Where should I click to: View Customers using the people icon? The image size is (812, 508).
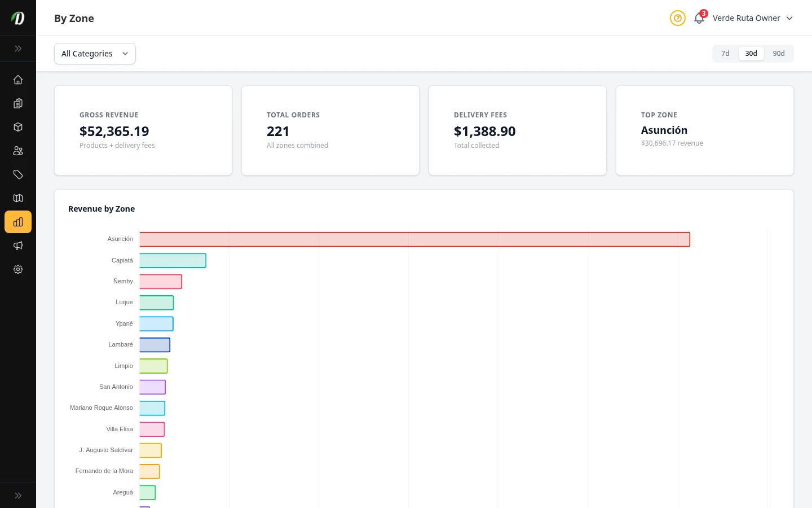coord(17,151)
